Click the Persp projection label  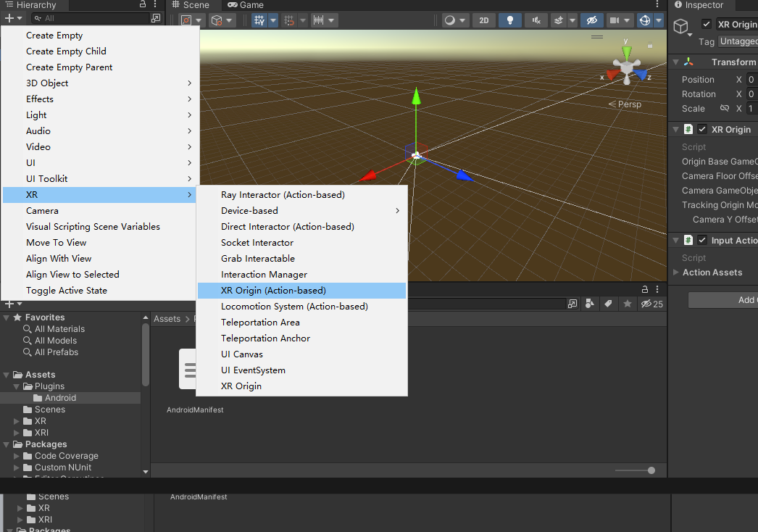tap(630, 104)
